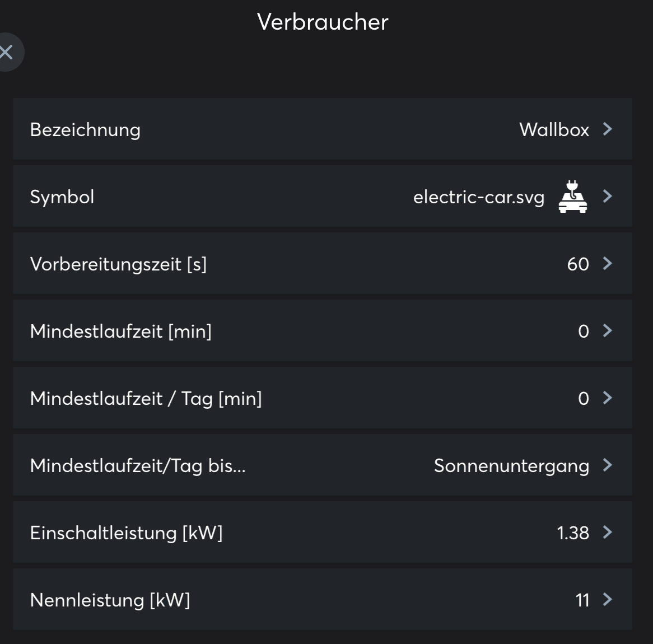This screenshot has width=653, height=644.
Task: Select the Wallbox name value
Action: click(554, 130)
